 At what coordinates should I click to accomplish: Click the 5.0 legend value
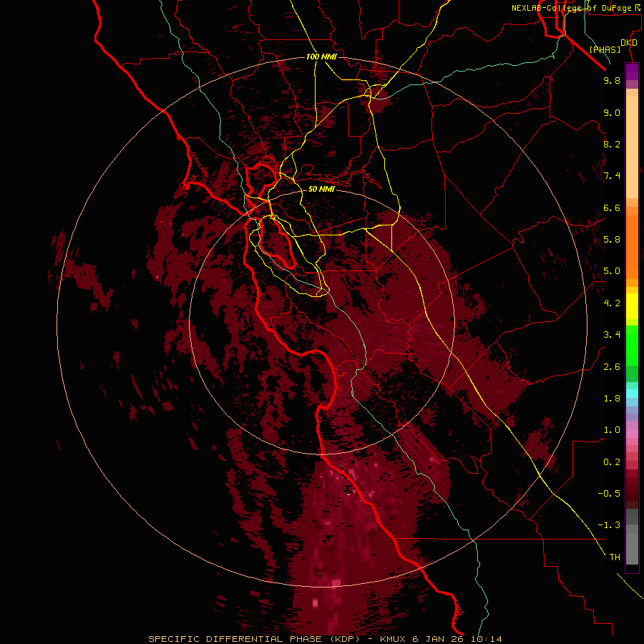click(612, 271)
